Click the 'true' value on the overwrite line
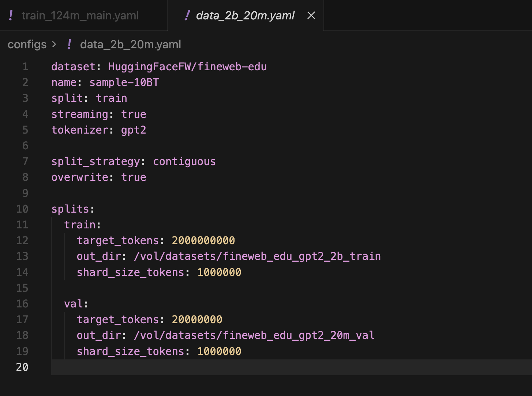Screen dimensions: 532x396 [x=134, y=177]
